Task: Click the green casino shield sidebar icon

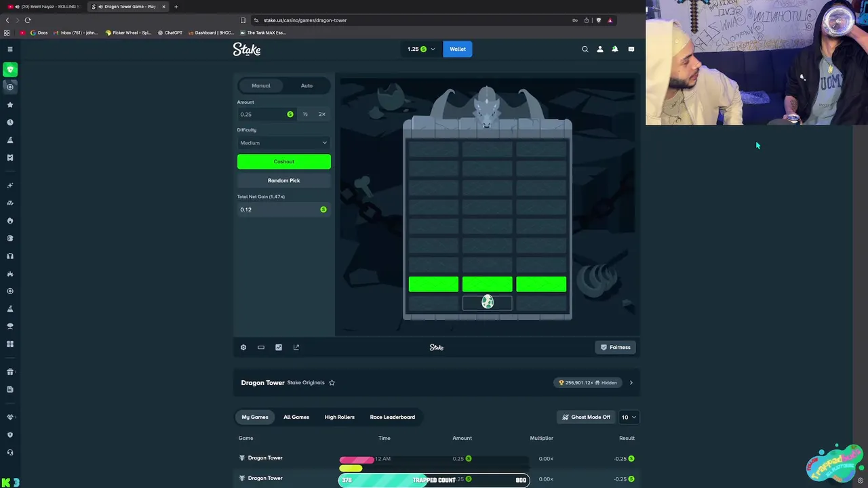Action: coord(10,69)
